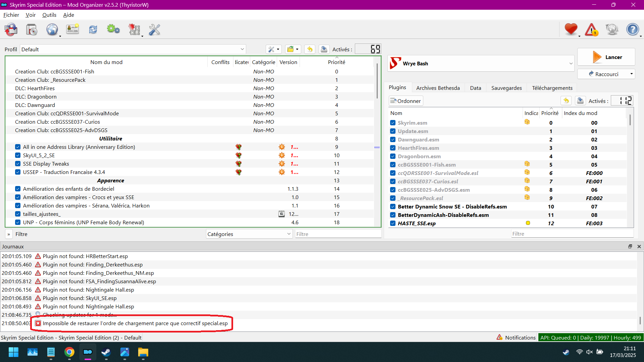
Task: Open the Catégories filter dropdown
Action: tap(249, 234)
